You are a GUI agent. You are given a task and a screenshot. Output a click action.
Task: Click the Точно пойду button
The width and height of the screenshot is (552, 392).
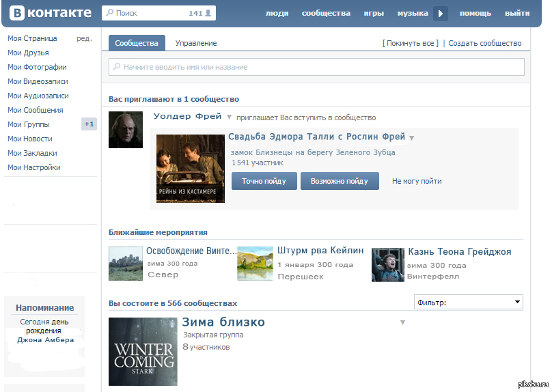pos(264,181)
